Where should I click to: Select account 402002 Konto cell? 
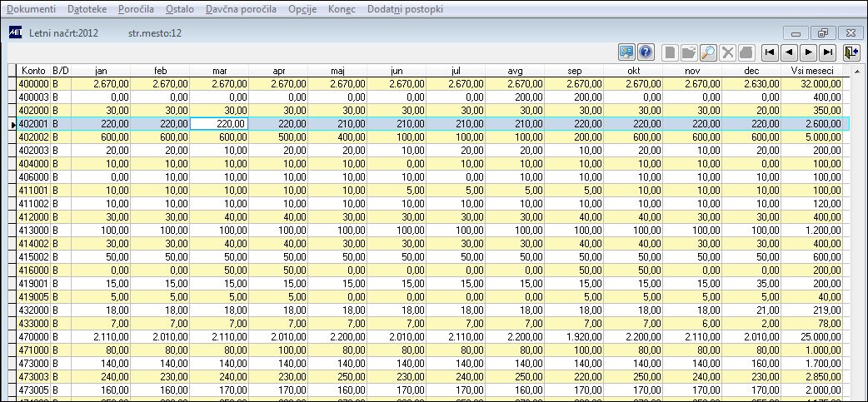(x=34, y=137)
